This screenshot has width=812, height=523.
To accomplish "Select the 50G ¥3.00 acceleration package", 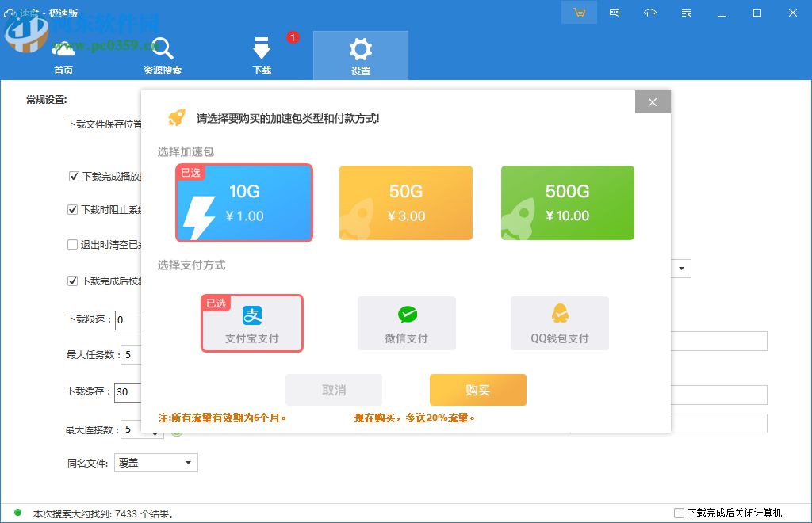I will [x=406, y=202].
